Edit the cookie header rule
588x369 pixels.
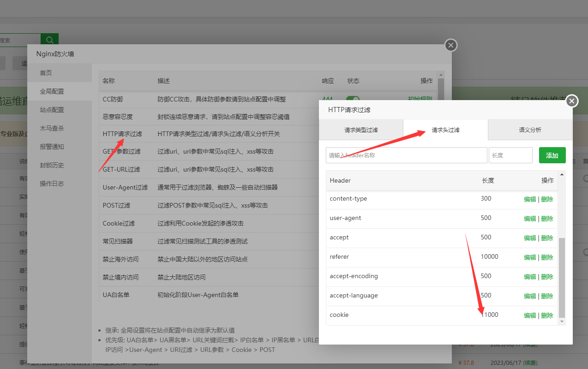530,315
